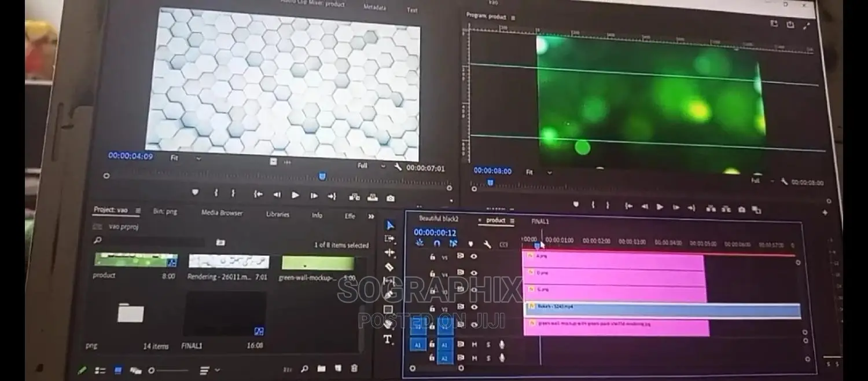Open Program monitor Full resolution dropdown
868x381 pixels.
[763, 181]
